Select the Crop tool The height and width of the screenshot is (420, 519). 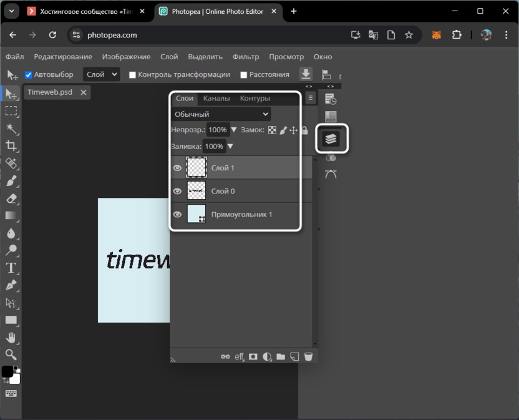click(11, 146)
